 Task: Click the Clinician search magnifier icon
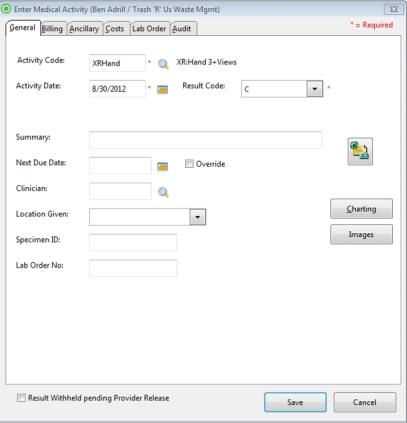tap(163, 192)
